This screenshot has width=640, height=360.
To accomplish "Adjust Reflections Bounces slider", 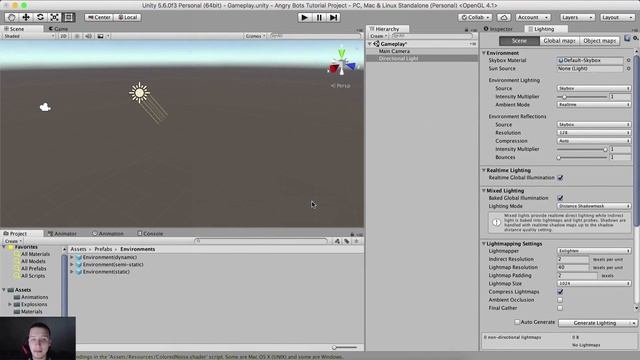I will tap(582, 158).
